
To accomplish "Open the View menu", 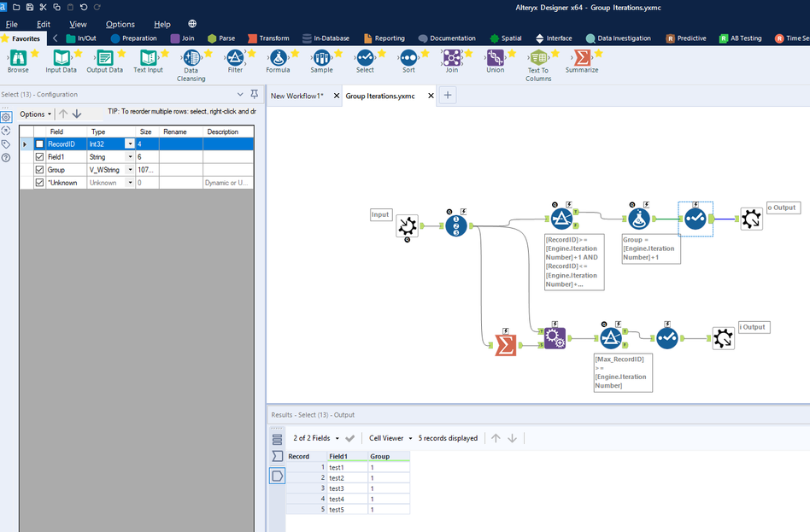I will tap(78, 24).
